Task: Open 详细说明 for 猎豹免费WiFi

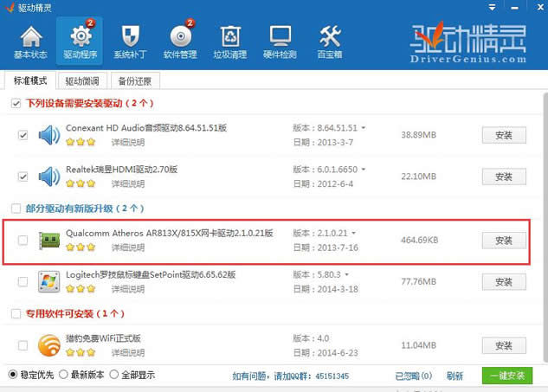Action: coord(128,352)
